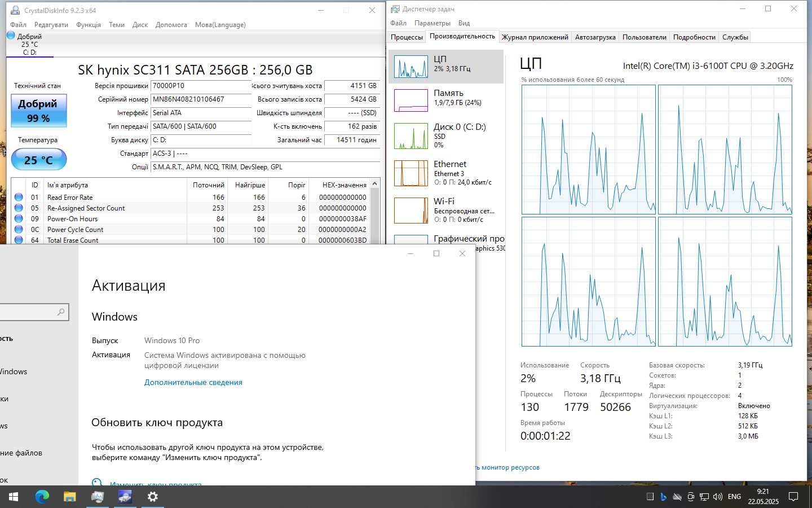The width and height of the screenshot is (812, 508).
Task: Open File Explorer from the taskbar
Action: tap(69, 497)
